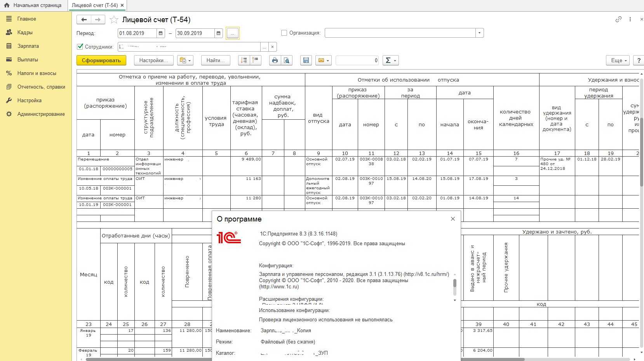Select cell Отдел информационных технологий

[x=149, y=166]
